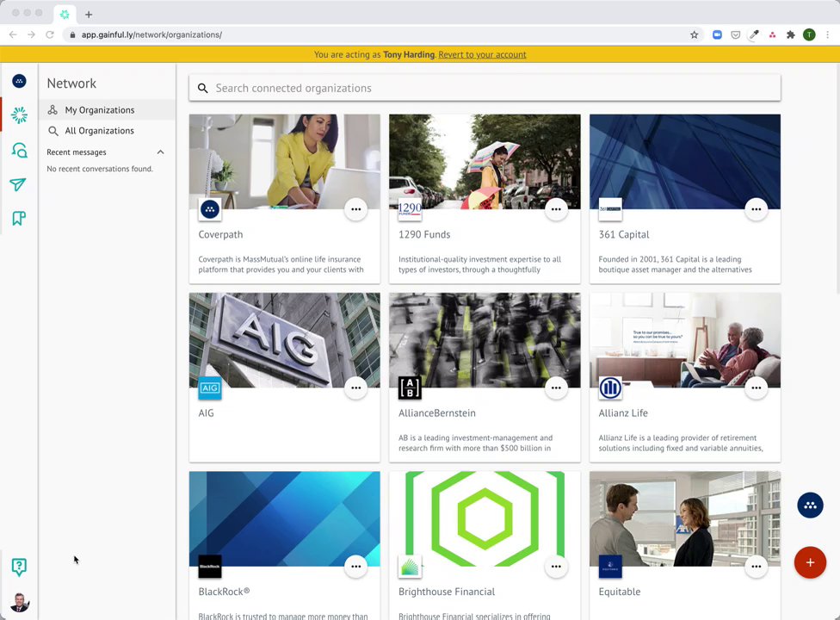Screen dimensions: 840x620
Task: Open AIG card more options
Action: tap(355, 388)
